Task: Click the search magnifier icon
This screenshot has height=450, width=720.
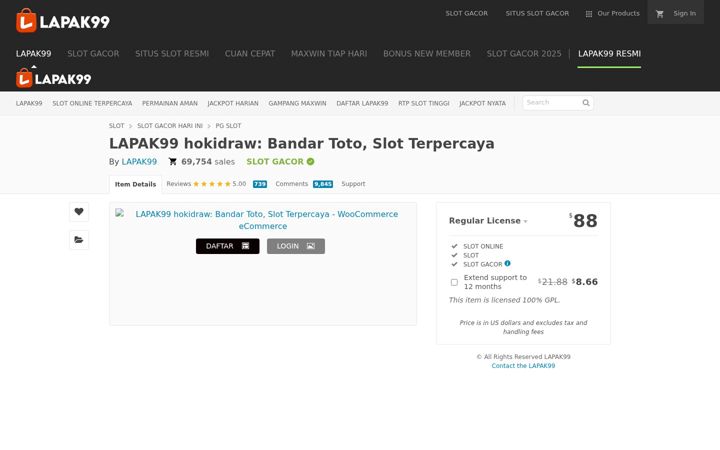Action: (586, 103)
